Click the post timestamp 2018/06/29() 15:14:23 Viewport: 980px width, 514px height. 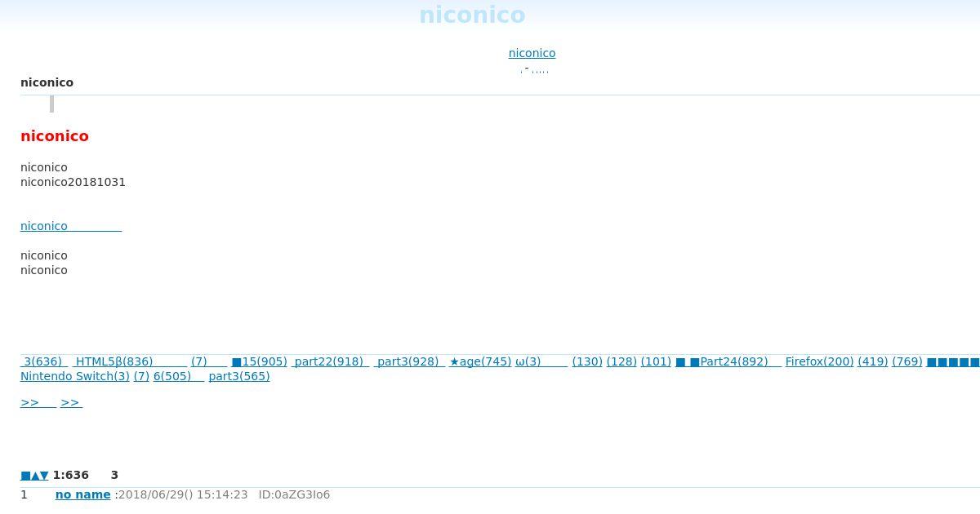(x=183, y=494)
